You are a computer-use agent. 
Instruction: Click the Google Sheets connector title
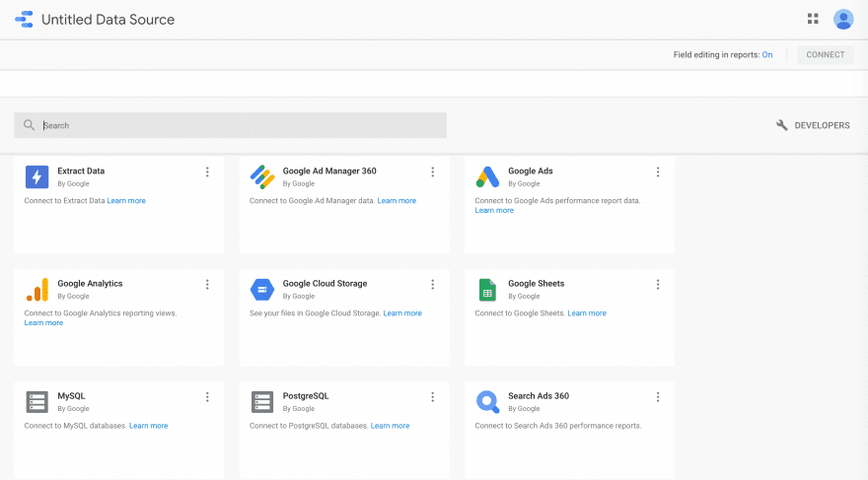click(x=537, y=284)
